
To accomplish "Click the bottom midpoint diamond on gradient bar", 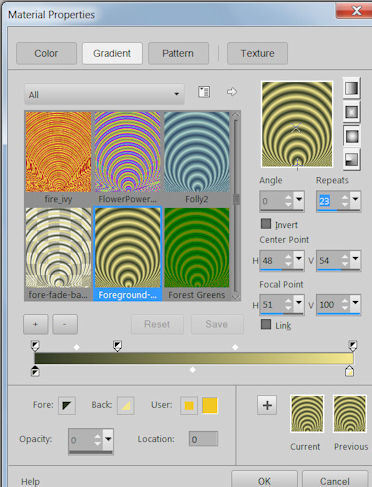I will [x=192, y=370].
